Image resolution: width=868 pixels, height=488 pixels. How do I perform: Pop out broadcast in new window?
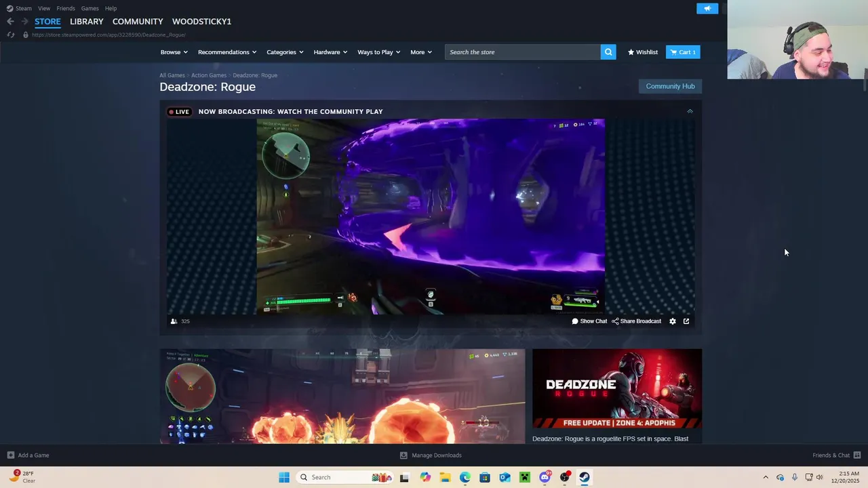(x=686, y=321)
